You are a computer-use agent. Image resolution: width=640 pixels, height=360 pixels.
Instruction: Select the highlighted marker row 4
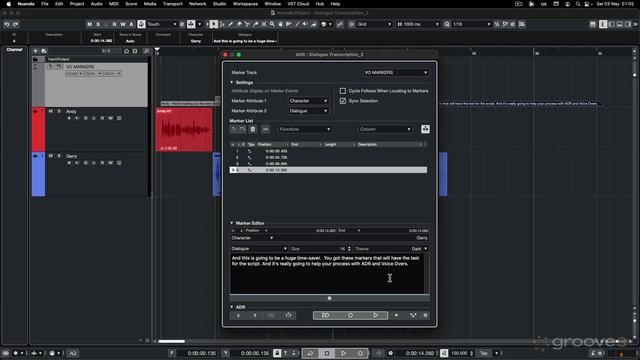tap(328, 170)
